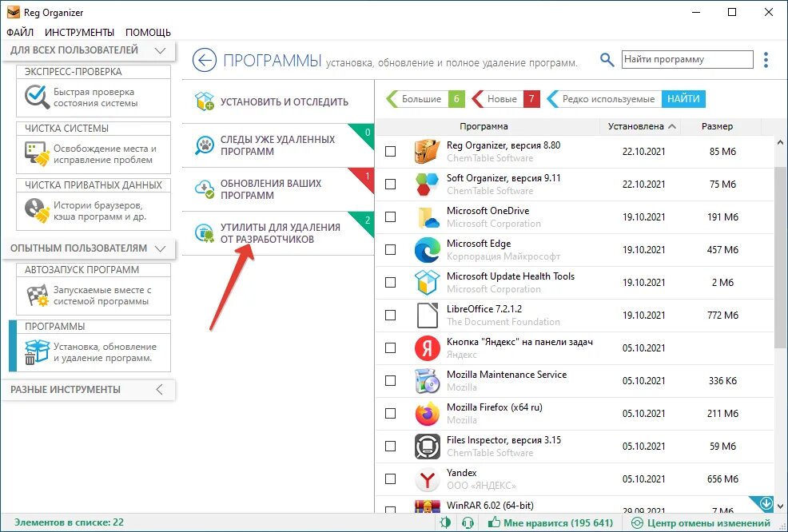Click the Чистка системы broom icon
Image resolution: width=788 pixels, height=532 pixels.
(x=37, y=153)
